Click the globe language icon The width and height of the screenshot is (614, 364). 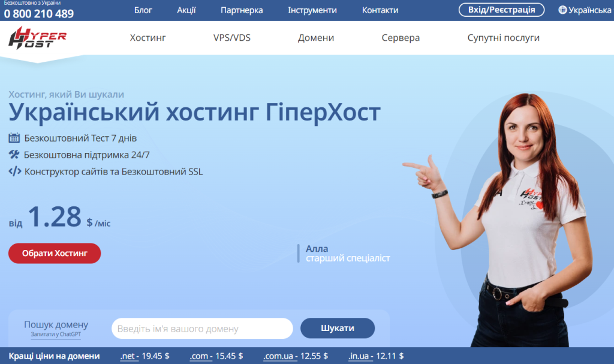tap(562, 10)
